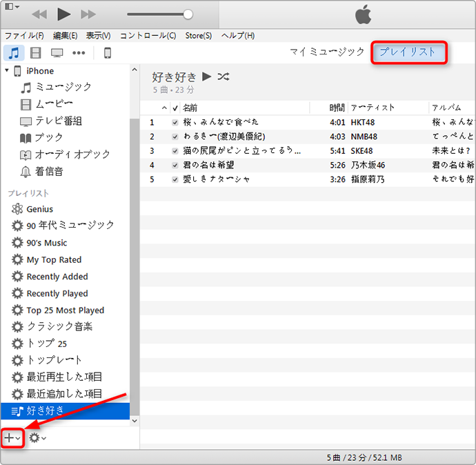This screenshot has height=465, width=476.
Task: Open the 表示(V) menu
Action: tap(98, 36)
